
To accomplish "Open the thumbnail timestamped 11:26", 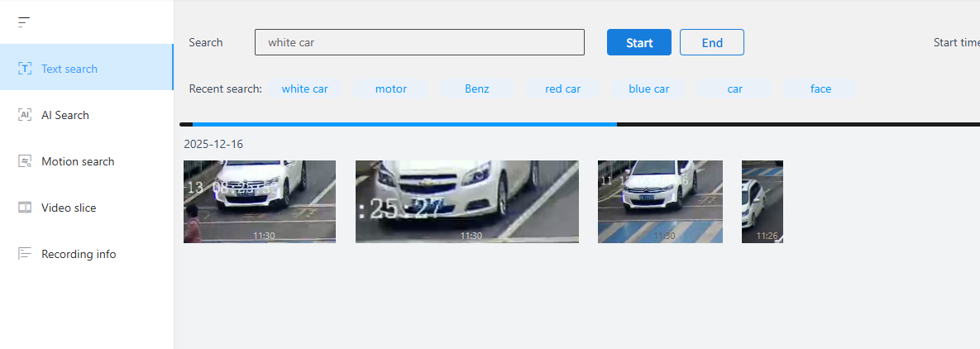I will pos(762,201).
